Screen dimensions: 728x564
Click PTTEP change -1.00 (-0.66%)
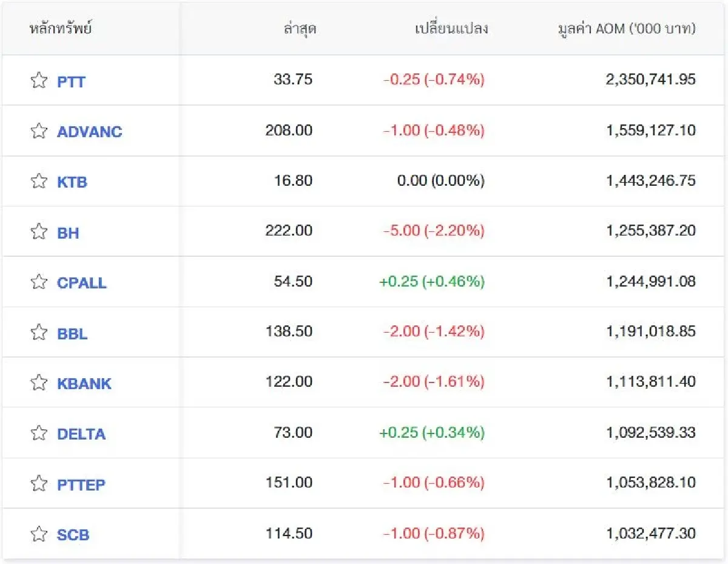pyautogui.click(x=434, y=483)
